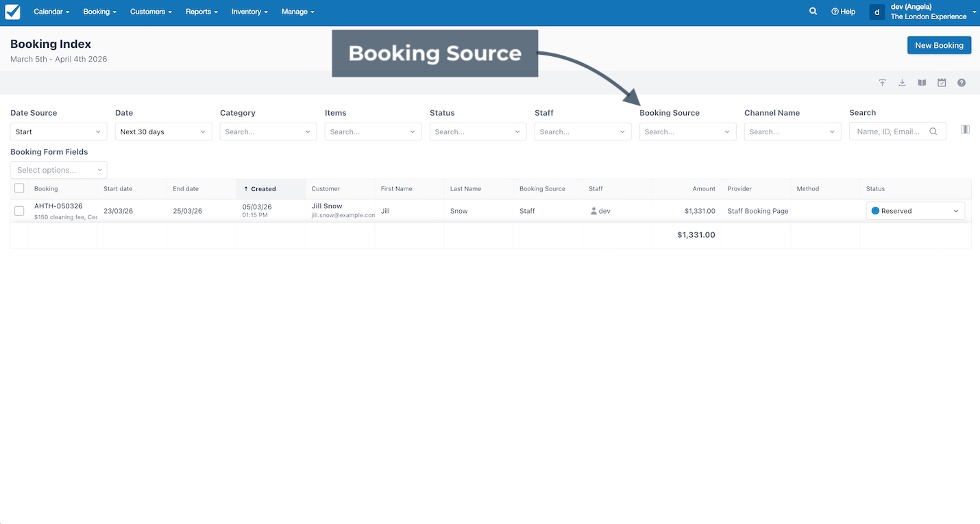The width and height of the screenshot is (980, 524).
Task: Expand the account menu arrow in navbar
Action: click(974, 12)
